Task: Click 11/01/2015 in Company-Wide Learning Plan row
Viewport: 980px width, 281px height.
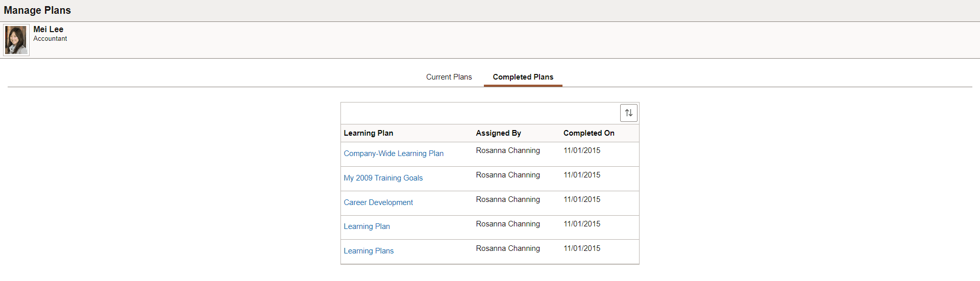Action: coord(582,150)
